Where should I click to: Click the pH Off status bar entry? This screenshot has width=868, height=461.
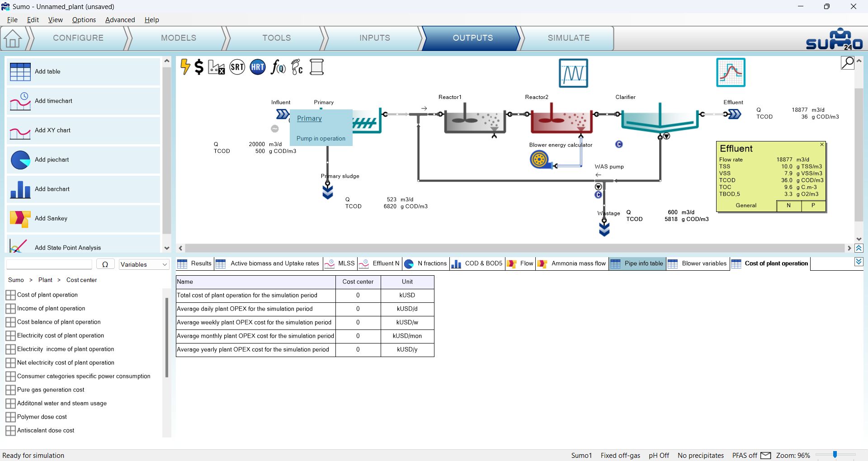659,456
